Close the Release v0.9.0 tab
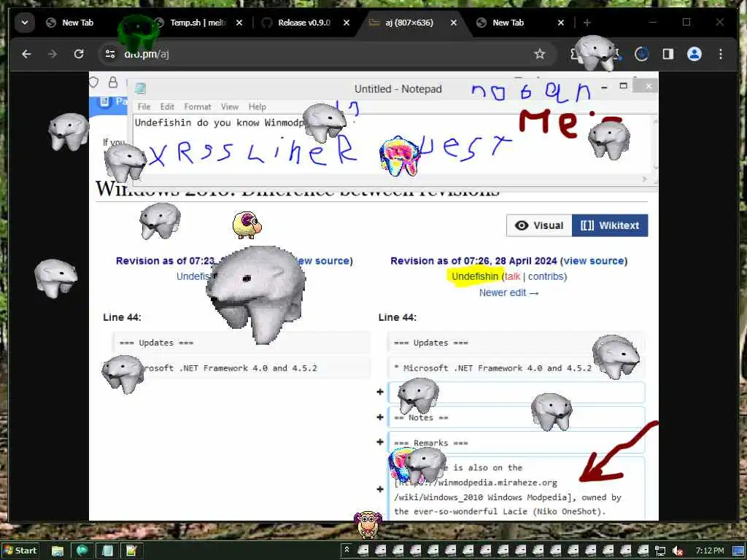The image size is (747, 560). click(347, 23)
